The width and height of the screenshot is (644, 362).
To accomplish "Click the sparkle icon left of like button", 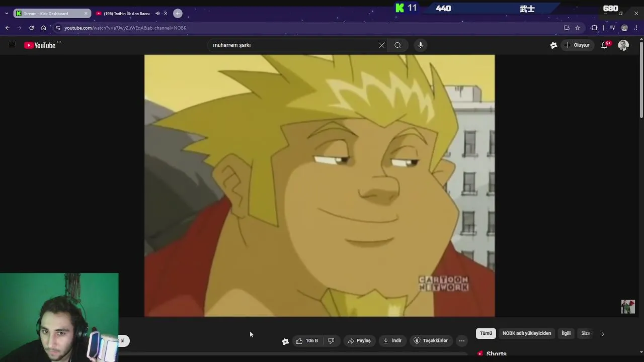I will (285, 341).
